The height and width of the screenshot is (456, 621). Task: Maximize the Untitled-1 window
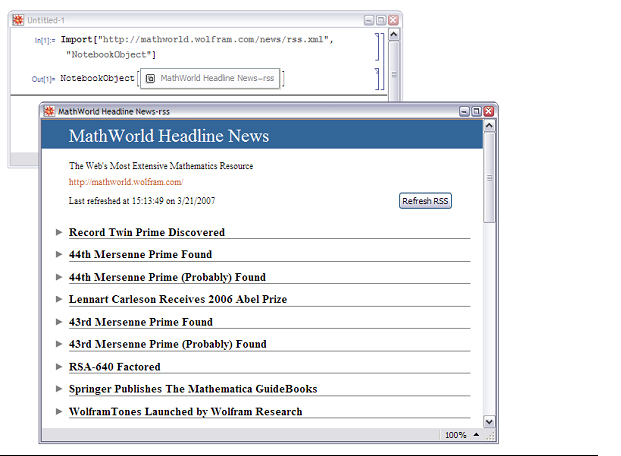click(x=381, y=20)
